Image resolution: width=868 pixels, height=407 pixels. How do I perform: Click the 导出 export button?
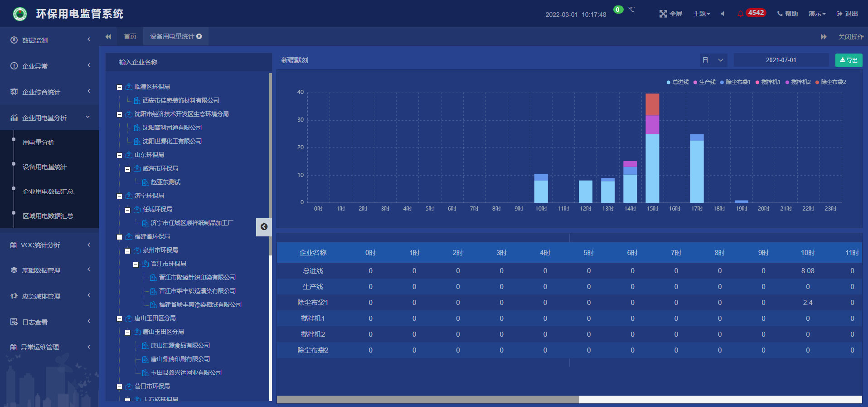[849, 60]
